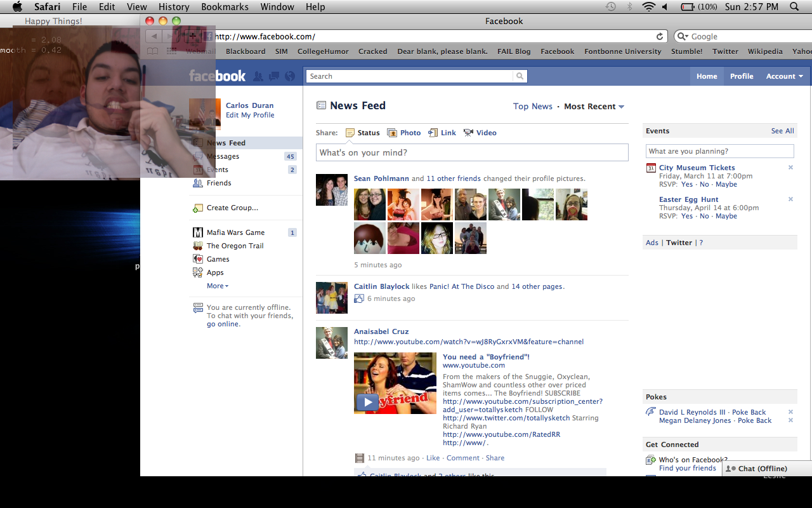Viewport: 812px width, 508px height.
Task: Dismiss the City Museum Tickets event
Action: (x=790, y=168)
